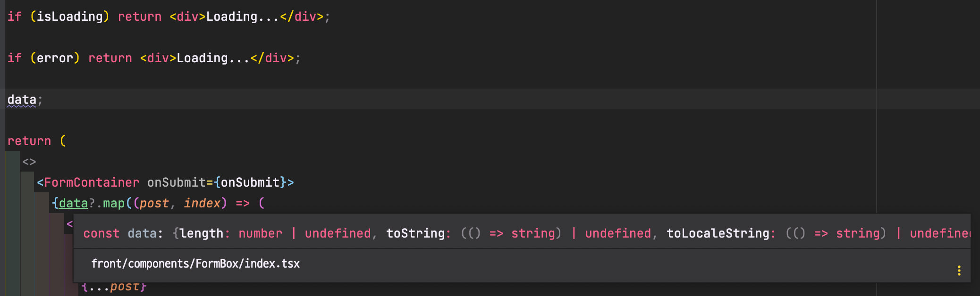This screenshot has height=296, width=980.
Task: Click the isLoading condition identifier
Action: tap(69, 16)
